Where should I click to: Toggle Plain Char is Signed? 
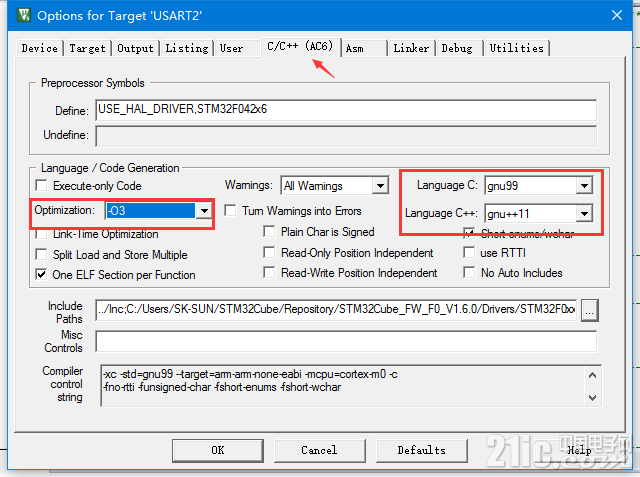tap(269, 232)
